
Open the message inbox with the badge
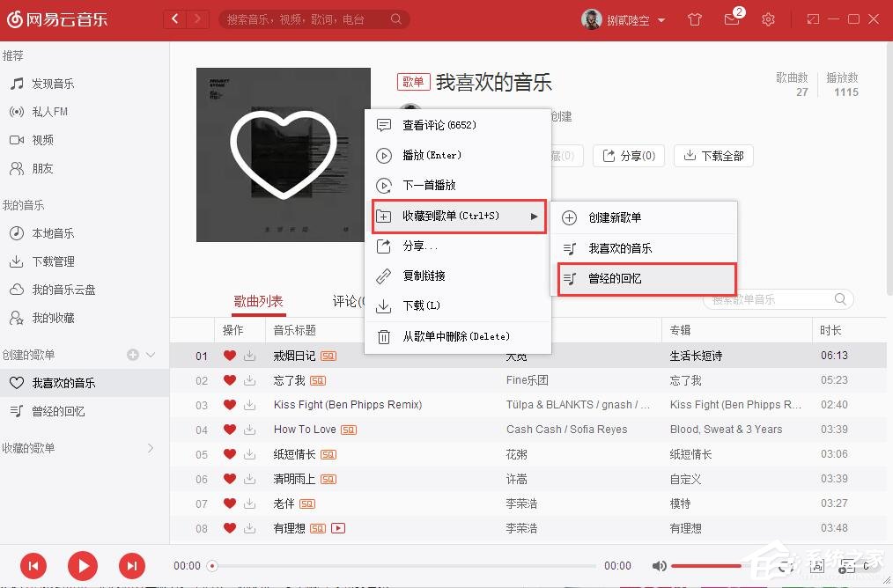click(x=732, y=18)
